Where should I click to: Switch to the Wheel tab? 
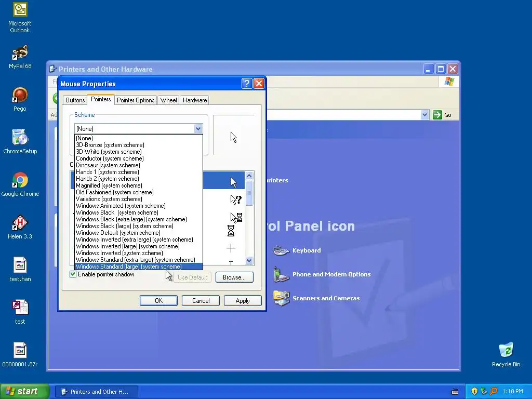[169, 100]
